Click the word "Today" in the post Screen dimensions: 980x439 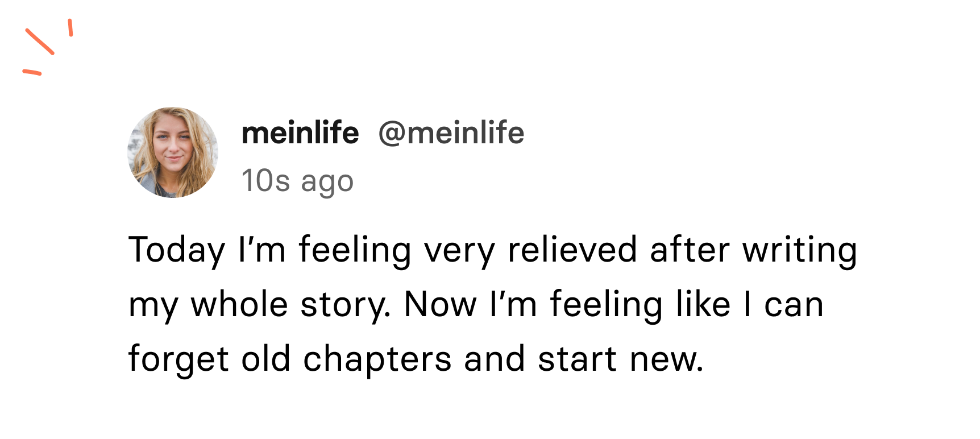tap(177, 250)
